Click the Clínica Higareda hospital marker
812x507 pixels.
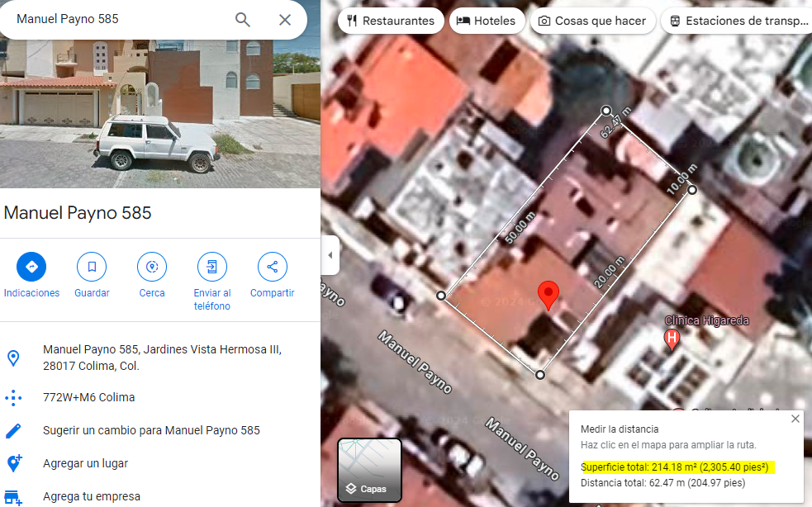[x=672, y=339]
